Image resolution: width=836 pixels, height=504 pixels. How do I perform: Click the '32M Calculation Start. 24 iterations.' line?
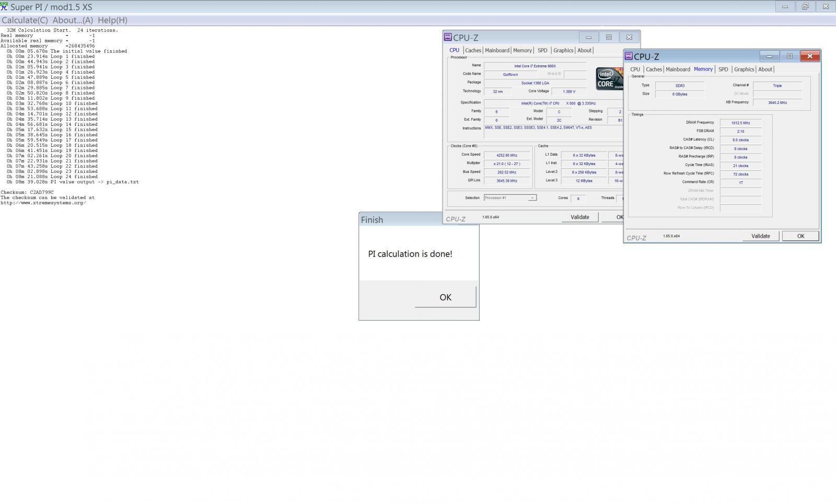click(x=62, y=30)
